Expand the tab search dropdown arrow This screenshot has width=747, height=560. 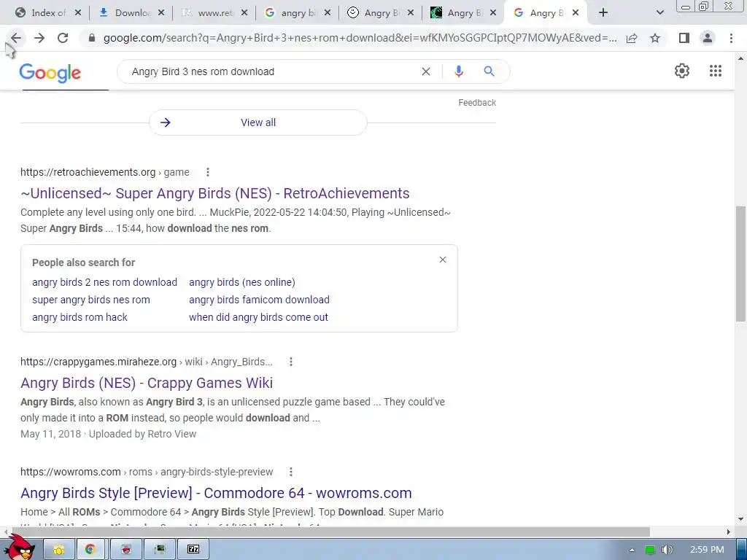(x=659, y=13)
